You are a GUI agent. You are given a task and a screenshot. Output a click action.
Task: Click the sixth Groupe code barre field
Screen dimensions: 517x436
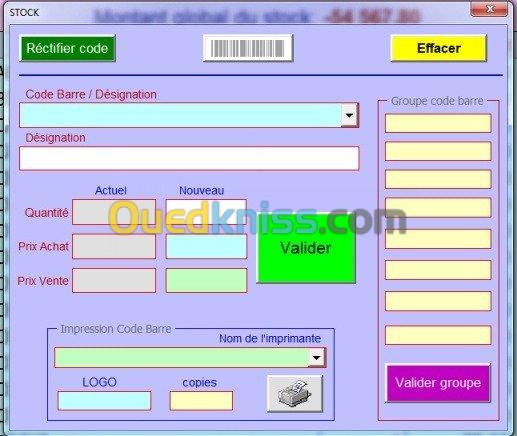tap(438, 270)
